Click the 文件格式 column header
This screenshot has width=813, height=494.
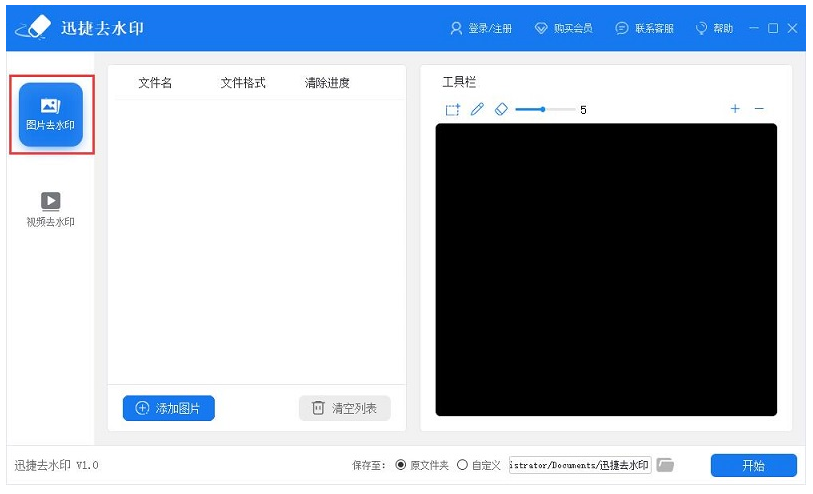(243, 82)
